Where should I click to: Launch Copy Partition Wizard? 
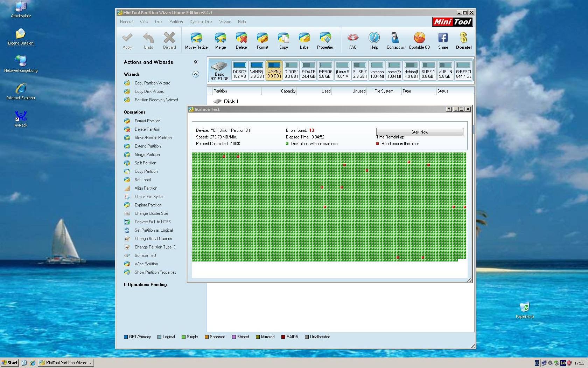coord(152,83)
